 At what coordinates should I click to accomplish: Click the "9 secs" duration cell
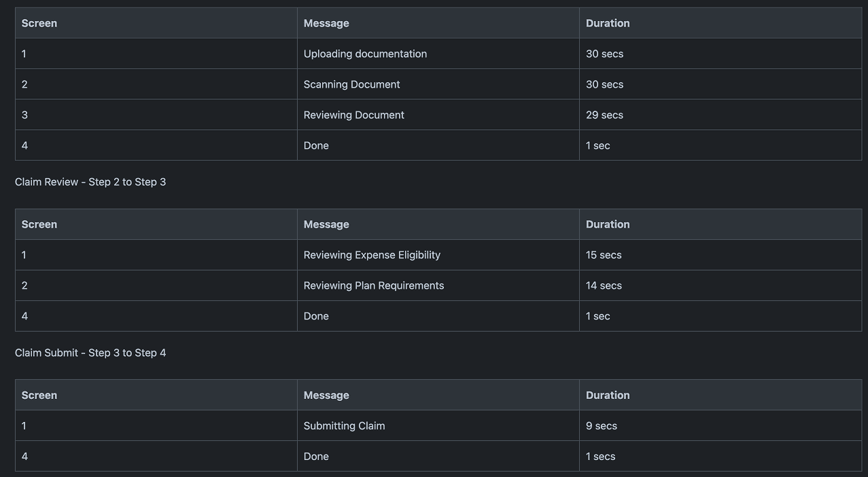coord(602,426)
